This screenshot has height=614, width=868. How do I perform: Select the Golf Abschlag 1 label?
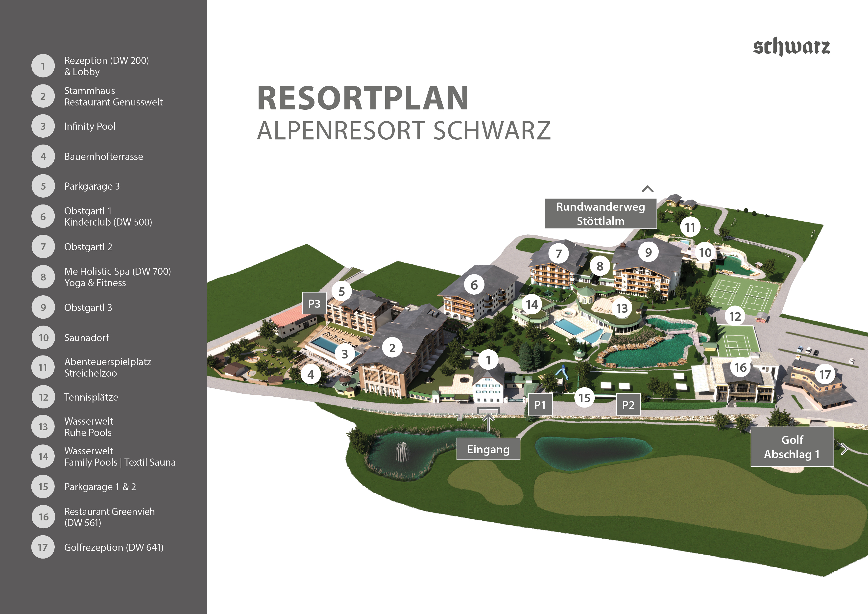(792, 447)
